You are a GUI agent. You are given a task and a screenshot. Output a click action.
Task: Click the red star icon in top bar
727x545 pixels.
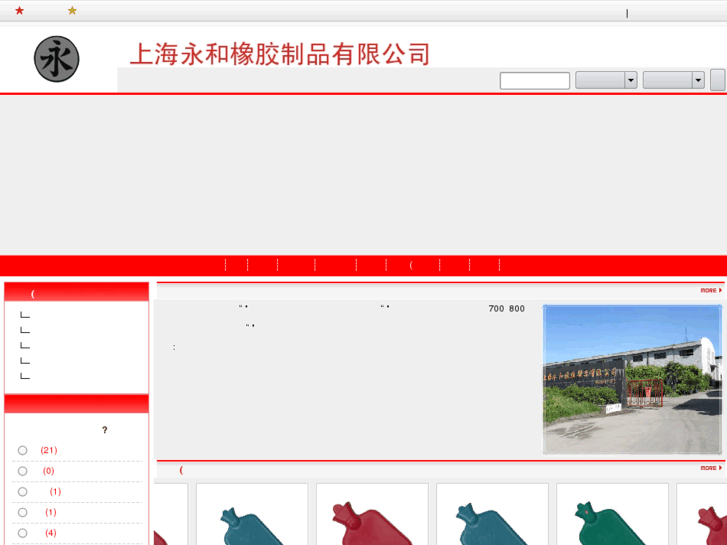point(19,11)
